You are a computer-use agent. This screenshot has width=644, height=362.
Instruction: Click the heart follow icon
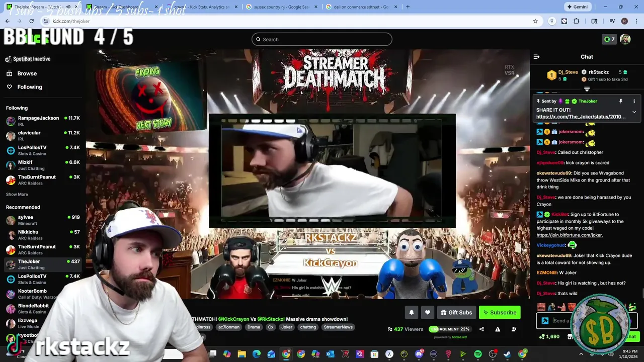click(x=428, y=312)
